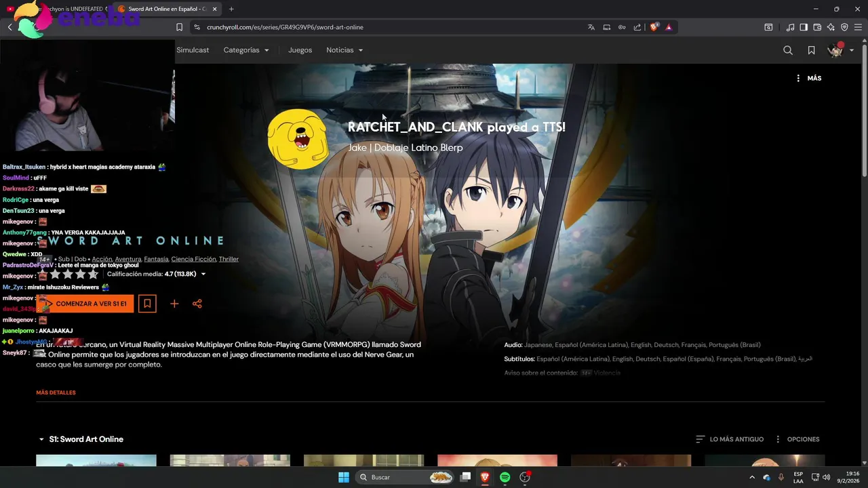Expand MÁS DETALLES link
The height and width of the screenshot is (488, 868).
tap(56, 392)
